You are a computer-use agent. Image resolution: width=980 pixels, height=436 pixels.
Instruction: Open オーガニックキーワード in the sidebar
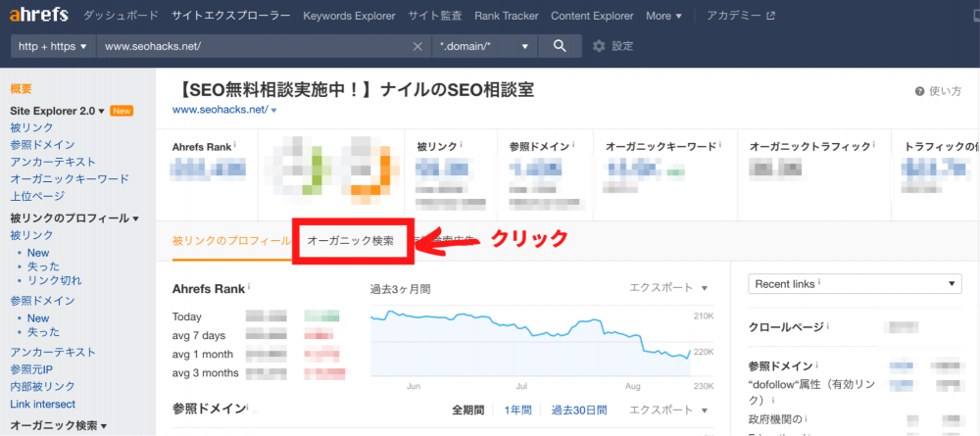tap(70, 178)
